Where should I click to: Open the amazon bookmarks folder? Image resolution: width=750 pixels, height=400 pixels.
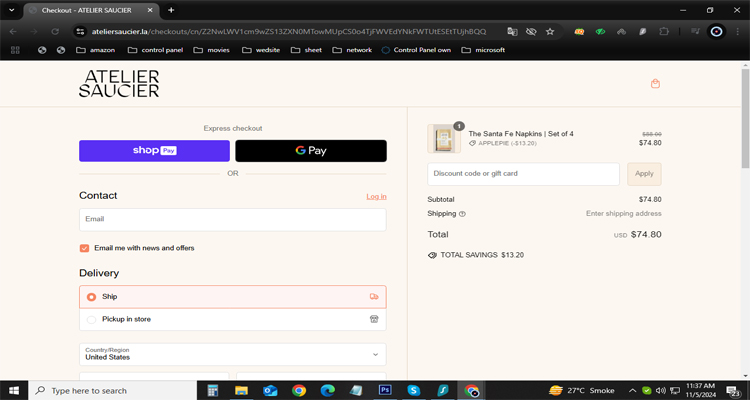pos(96,50)
